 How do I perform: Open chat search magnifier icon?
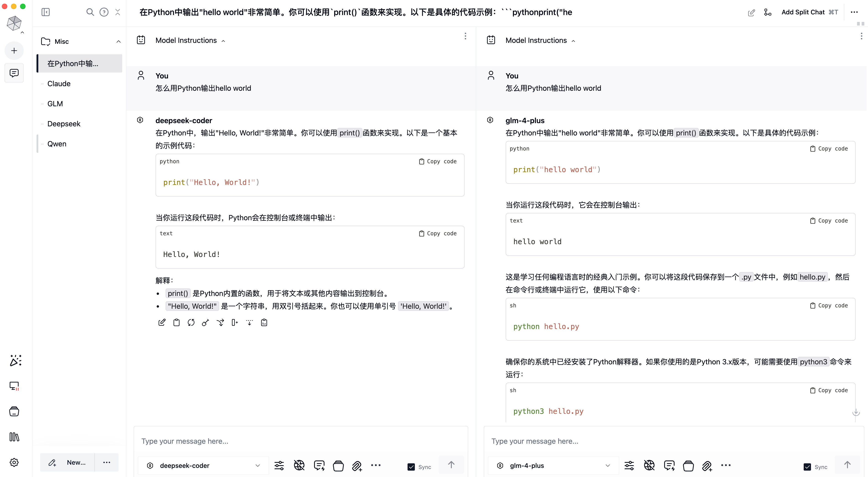(x=90, y=12)
